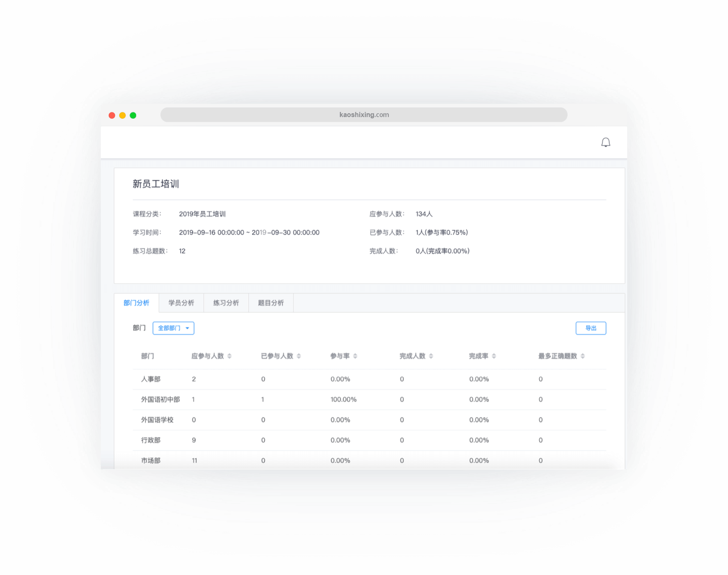
Task: Open the 全部部门 department dropdown
Action: click(x=173, y=328)
